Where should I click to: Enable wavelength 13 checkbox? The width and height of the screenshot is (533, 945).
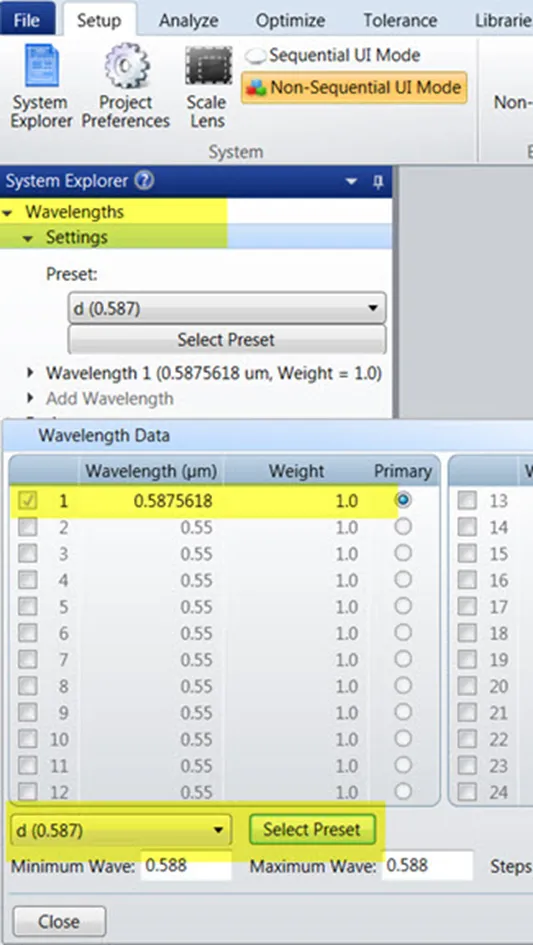[467, 501]
